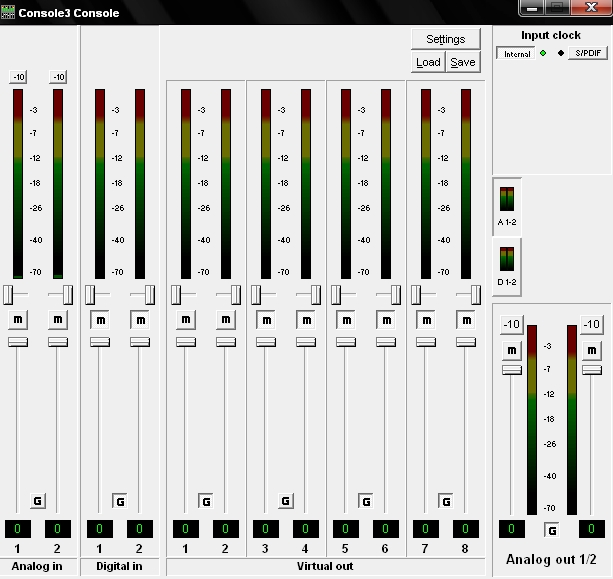Mute Analog in channel 1

click(17, 320)
